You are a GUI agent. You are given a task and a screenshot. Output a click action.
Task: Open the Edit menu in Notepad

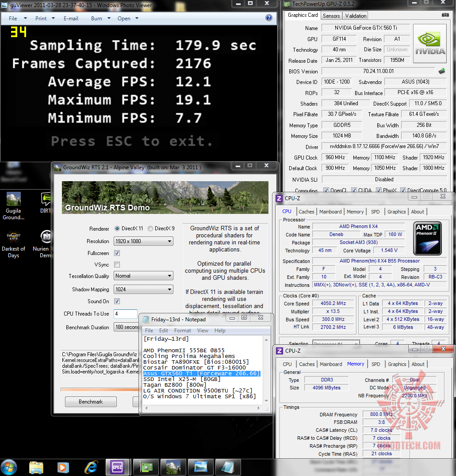164,330
